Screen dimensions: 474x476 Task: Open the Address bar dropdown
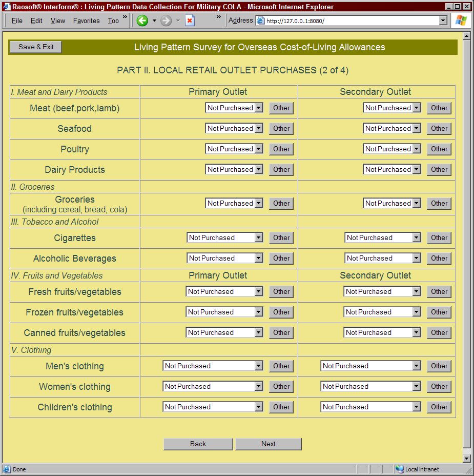coord(443,21)
